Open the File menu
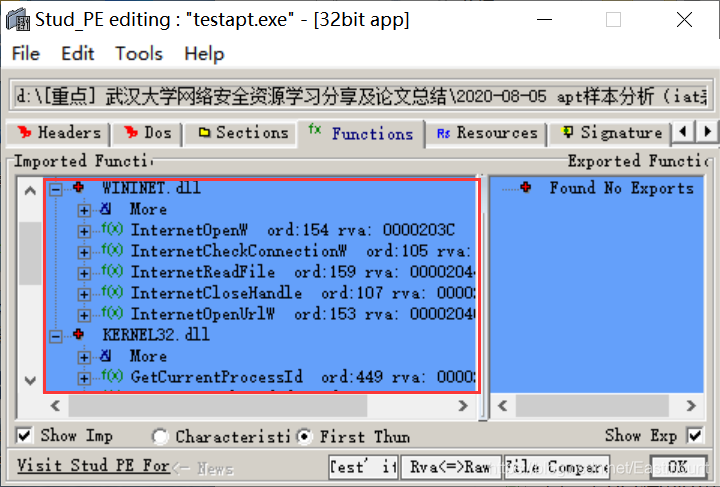720x487 pixels. point(26,54)
